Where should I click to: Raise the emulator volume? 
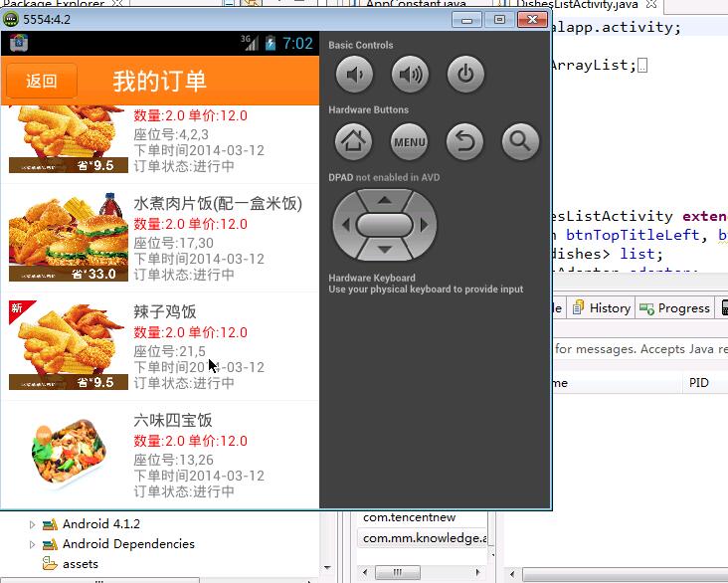(x=410, y=75)
